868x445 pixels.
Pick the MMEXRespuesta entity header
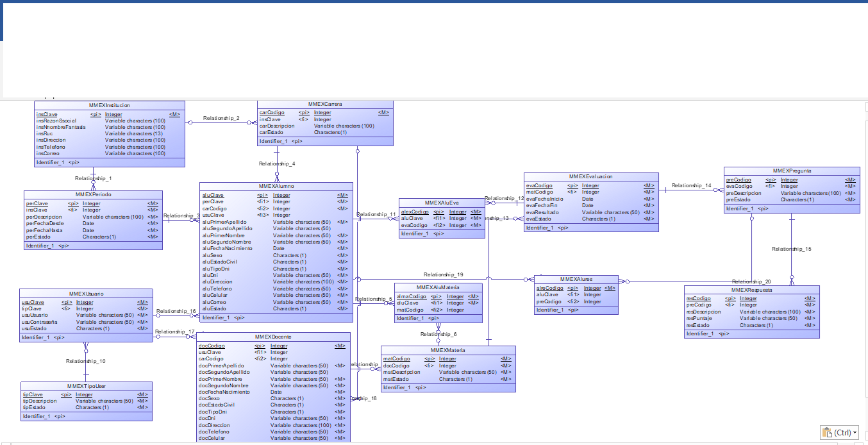tap(751, 290)
